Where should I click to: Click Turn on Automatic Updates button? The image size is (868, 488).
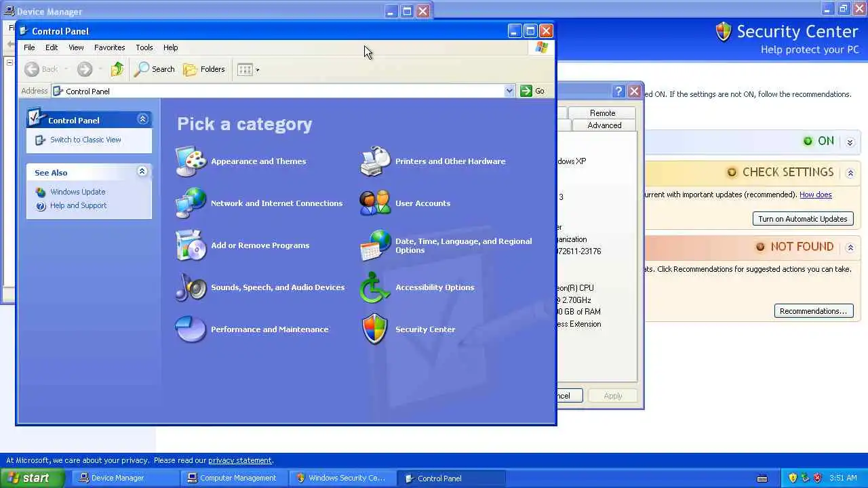(803, 219)
